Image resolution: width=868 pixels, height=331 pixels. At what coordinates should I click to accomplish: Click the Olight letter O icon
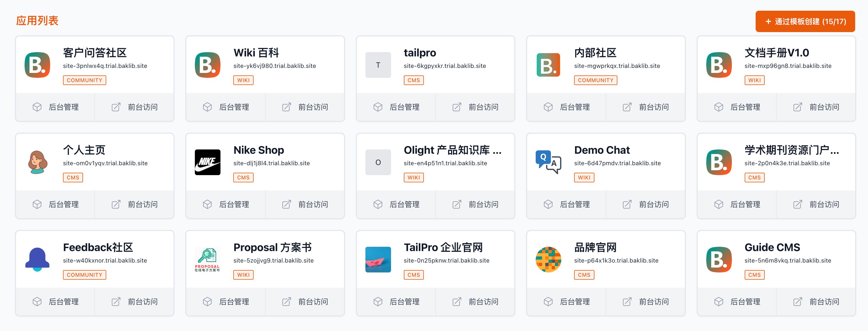pos(378,162)
